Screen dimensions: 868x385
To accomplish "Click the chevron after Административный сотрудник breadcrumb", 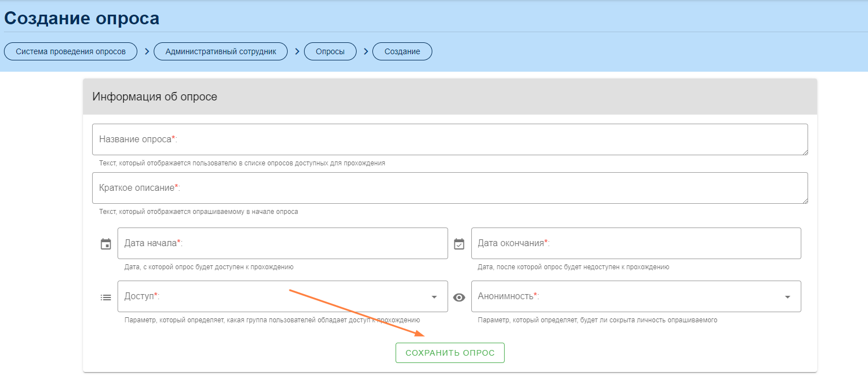I will coord(297,51).
